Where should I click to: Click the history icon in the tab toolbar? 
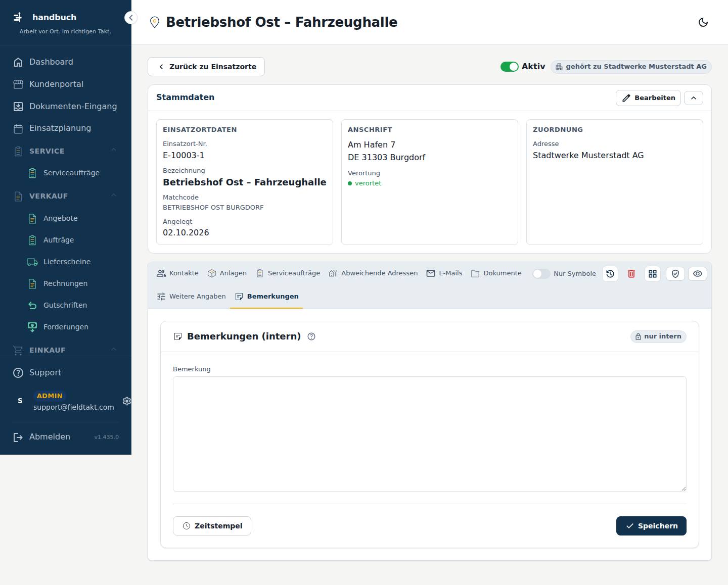610,274
